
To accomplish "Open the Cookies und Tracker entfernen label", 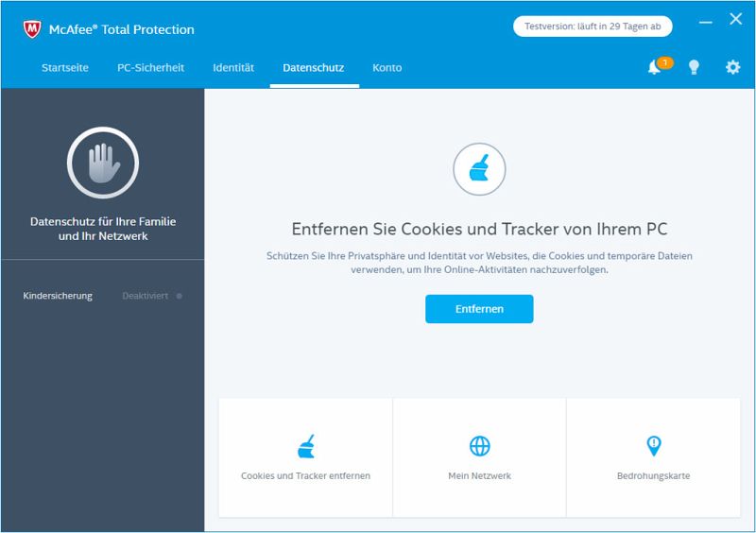I will 305,475.
